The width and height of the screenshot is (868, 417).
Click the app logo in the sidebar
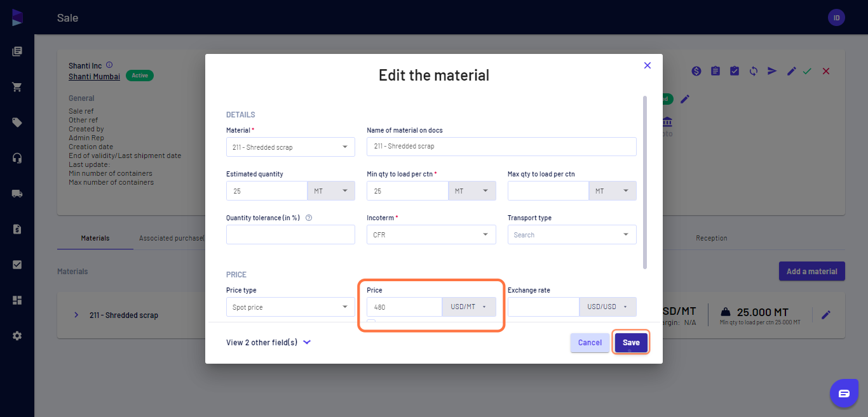pyautogui.click(x=17, y=17)
